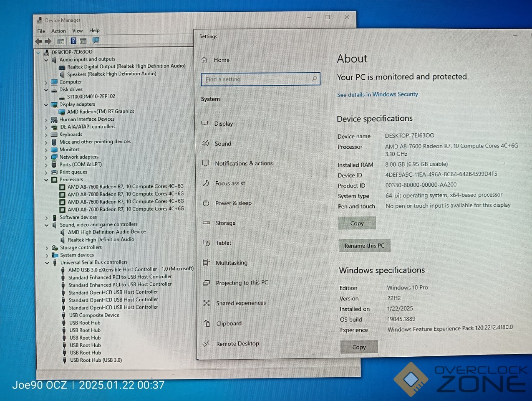
Task: Collapse the Sound, video and game controllers category
Action: click(x=47, y=225)
